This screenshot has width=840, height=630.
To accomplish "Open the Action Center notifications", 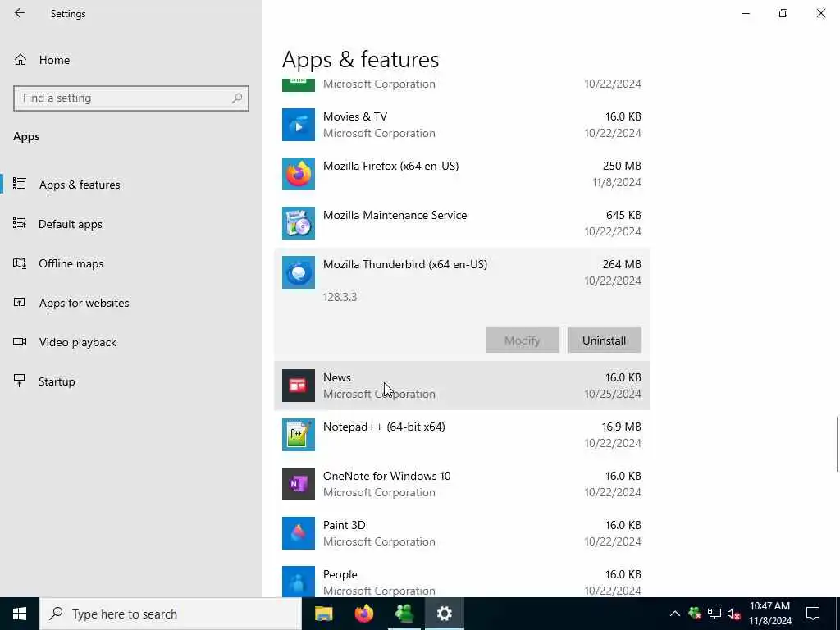I will coord(813,614).
